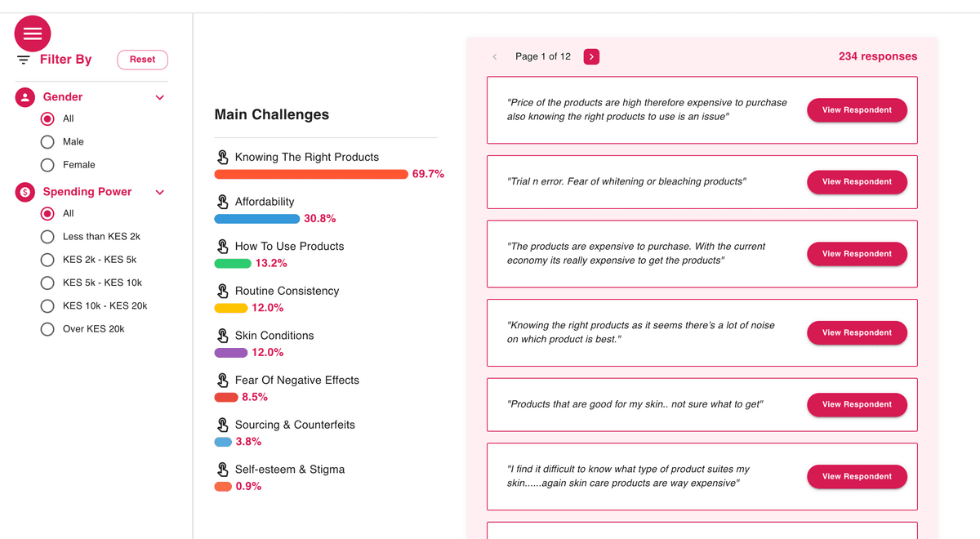Go to previous page arrow
This screenshot has width=980, height=539.
pos(495,56)
